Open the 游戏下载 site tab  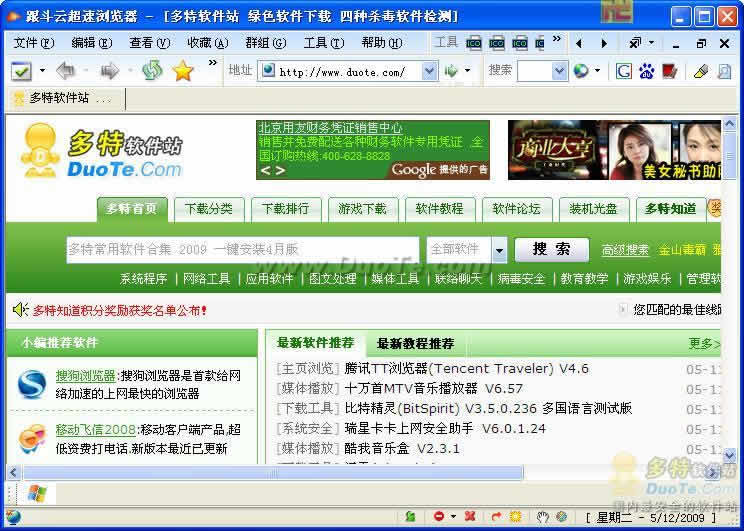coord(363,209)
